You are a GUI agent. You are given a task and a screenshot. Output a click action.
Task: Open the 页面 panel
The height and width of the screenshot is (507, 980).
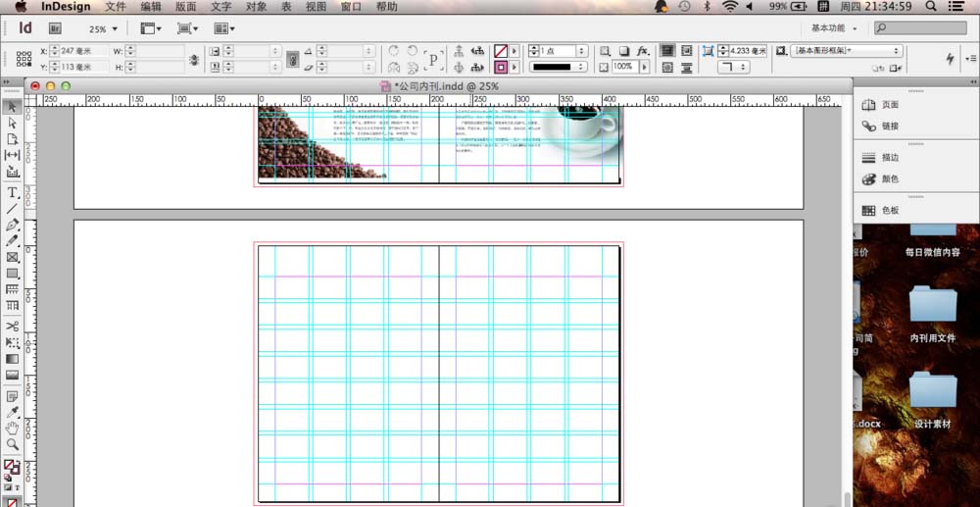point(889,105)
